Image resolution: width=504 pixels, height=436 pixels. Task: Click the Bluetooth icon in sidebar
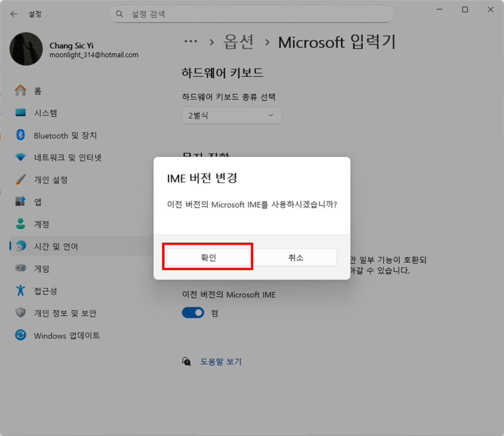[20, 135]
